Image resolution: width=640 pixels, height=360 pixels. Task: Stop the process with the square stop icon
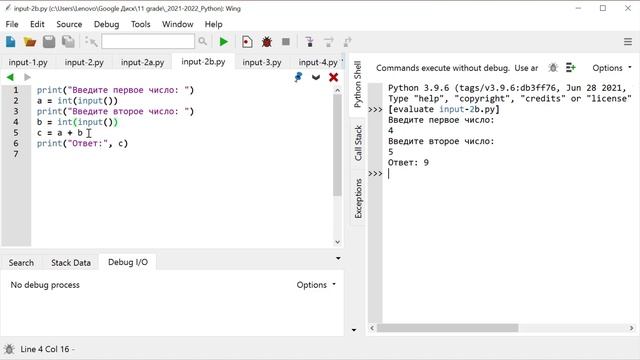click(x=286, y=42)
